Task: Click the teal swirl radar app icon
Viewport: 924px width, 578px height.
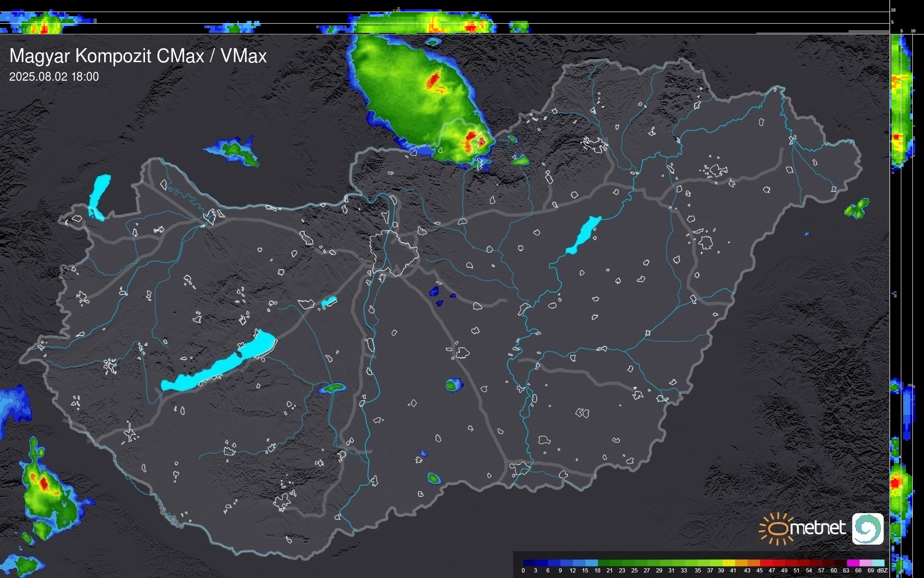Action: coord(867,528)
